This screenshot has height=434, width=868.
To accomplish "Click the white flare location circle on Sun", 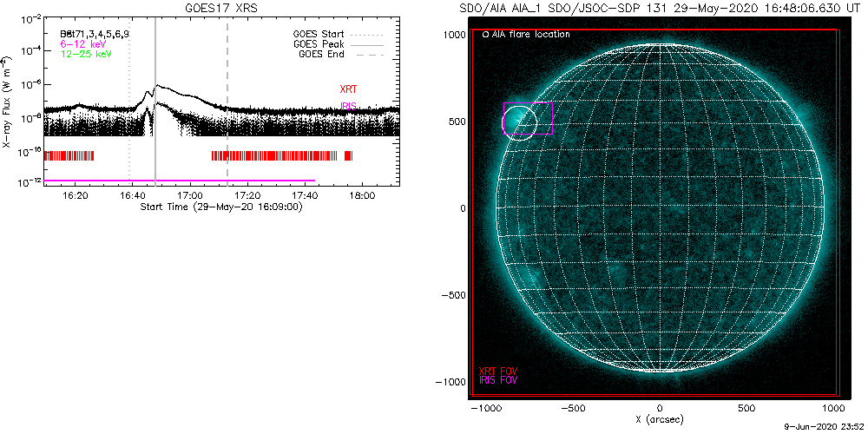I will click(519, 122).
